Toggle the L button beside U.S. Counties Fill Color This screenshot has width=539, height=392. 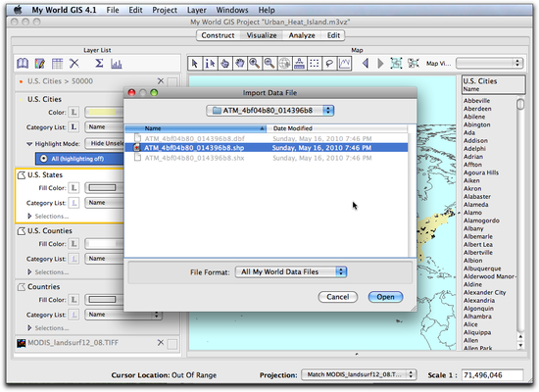tap(73, 244)
